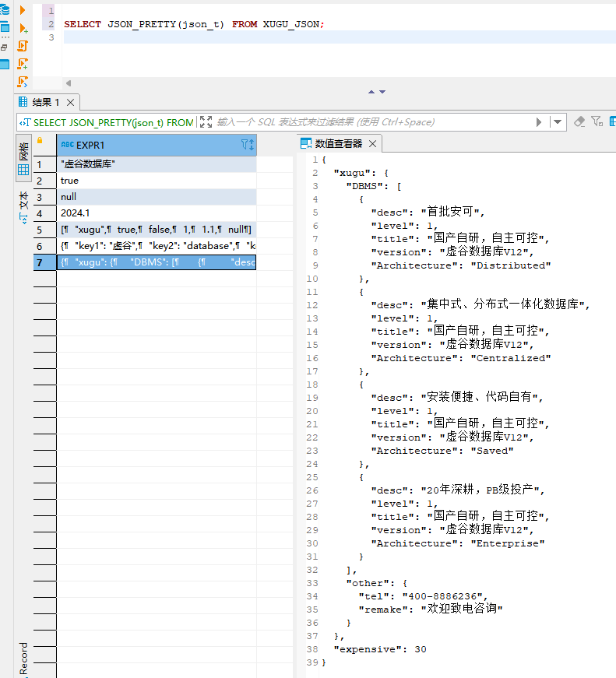Click the "expensive": 30 line in viewer
This screenshot has height=678, width=616.
pyautogui.click(x=380, y=649)
